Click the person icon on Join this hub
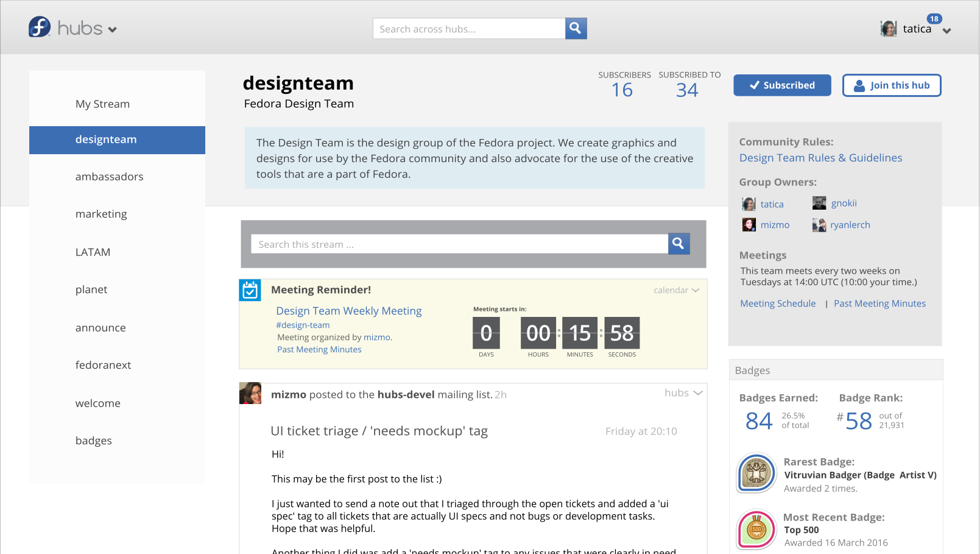This screenshot has height=554, width=980. [859, 86]
